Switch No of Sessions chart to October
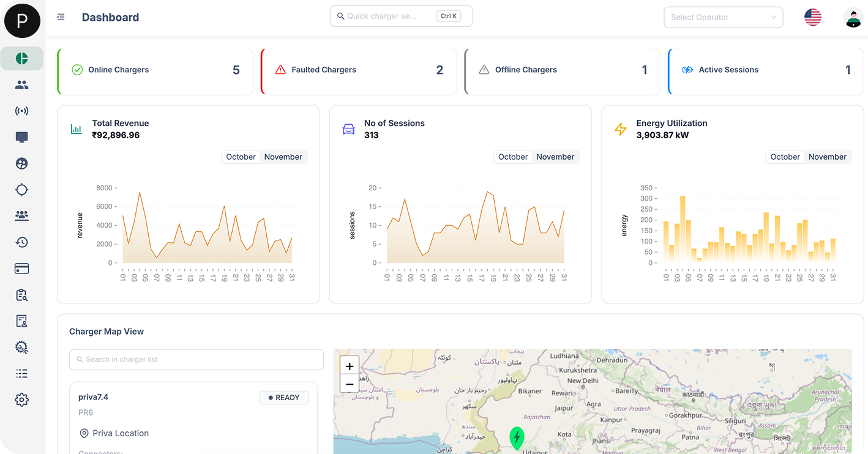Screen dimensions: 868x454 click(513, 157)
